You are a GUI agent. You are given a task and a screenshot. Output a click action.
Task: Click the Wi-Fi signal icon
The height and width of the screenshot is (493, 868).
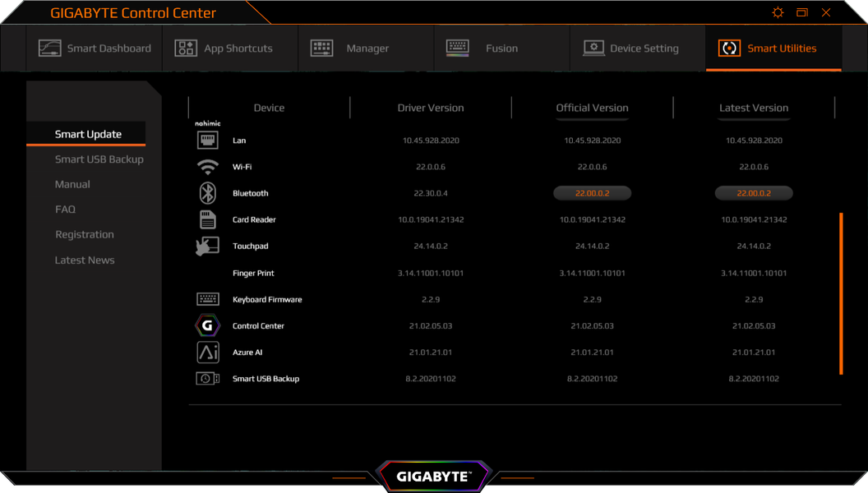point(208,167)
